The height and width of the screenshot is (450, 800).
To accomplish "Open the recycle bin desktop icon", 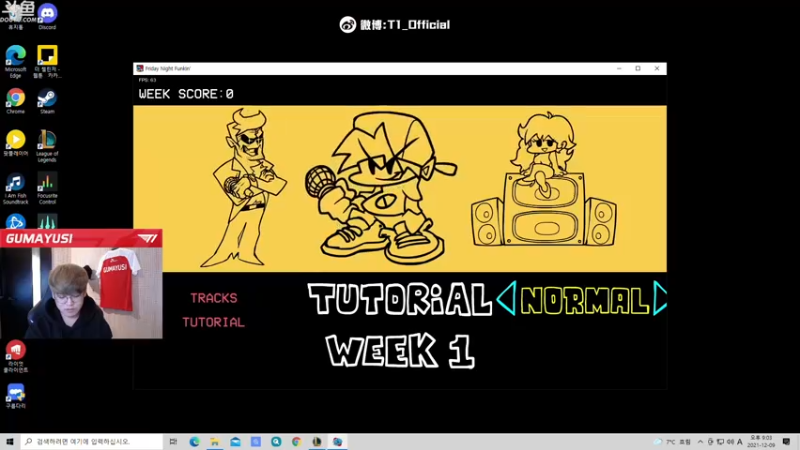I will pyautogui.click(x=15, y=15).
